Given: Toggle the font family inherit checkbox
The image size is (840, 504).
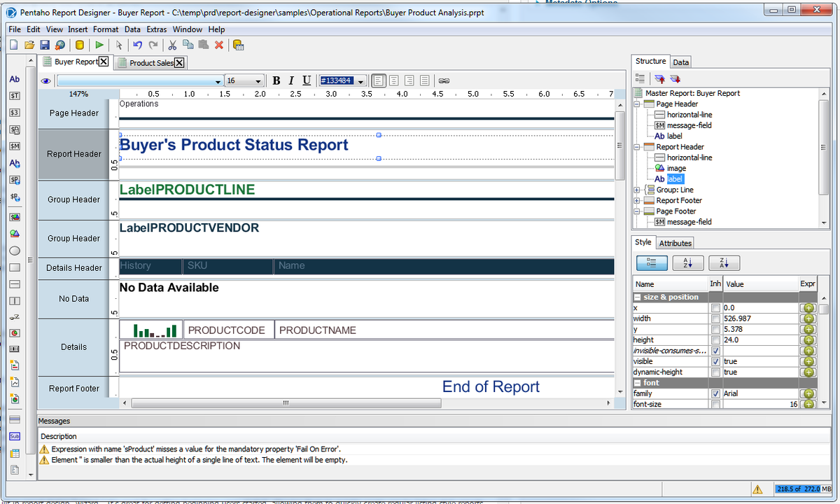Looking at the screenshot, I should [x=715, y=393].
